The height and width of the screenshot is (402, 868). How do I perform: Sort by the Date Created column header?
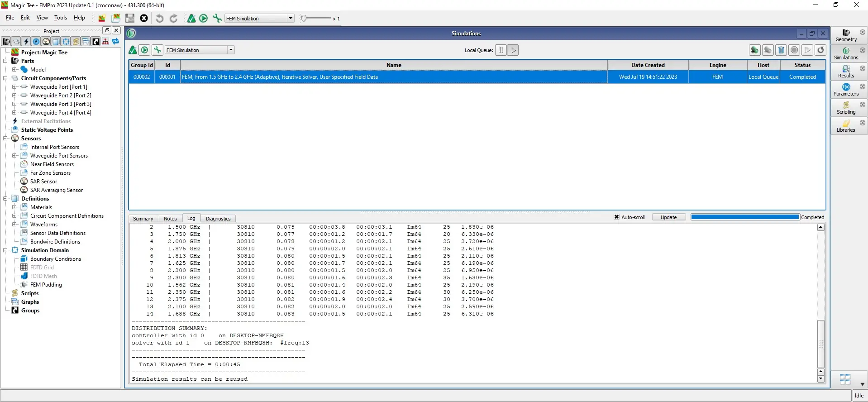pyautogui.click(x=648, y=65)
